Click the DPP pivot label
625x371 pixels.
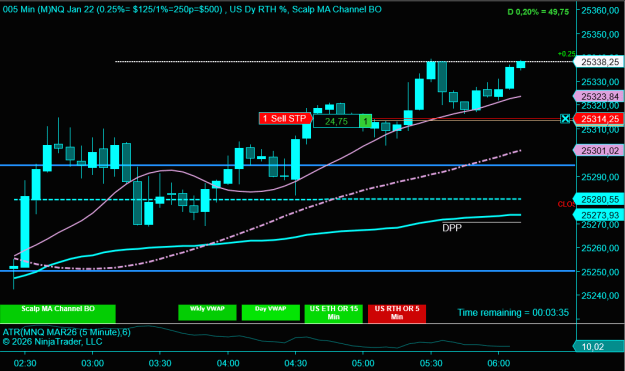pos(452,228)
